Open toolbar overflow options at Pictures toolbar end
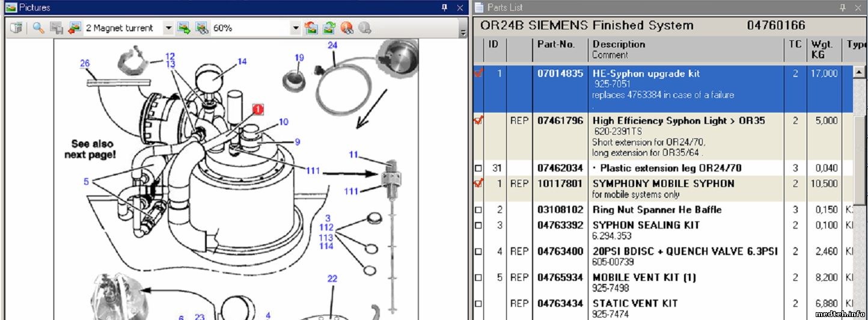Viewport: 868px width, 320px height. click(463, 32)
